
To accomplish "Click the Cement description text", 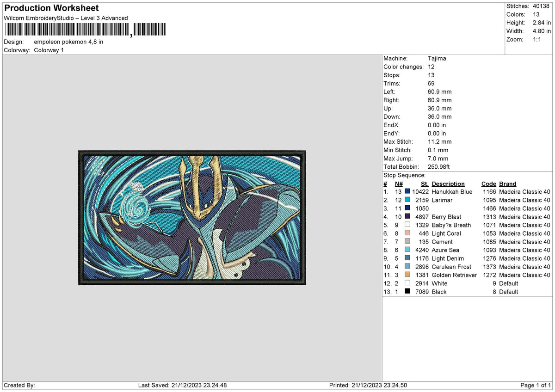I will (442, 242).
